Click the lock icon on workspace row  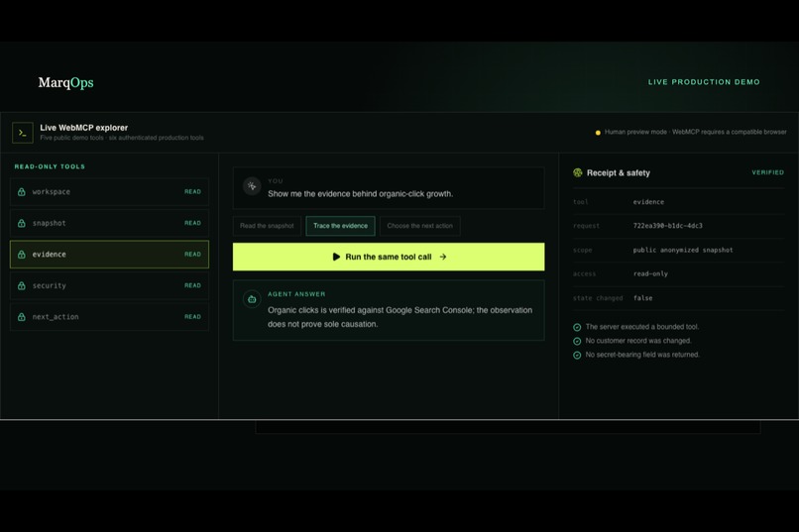pos(22,192)
